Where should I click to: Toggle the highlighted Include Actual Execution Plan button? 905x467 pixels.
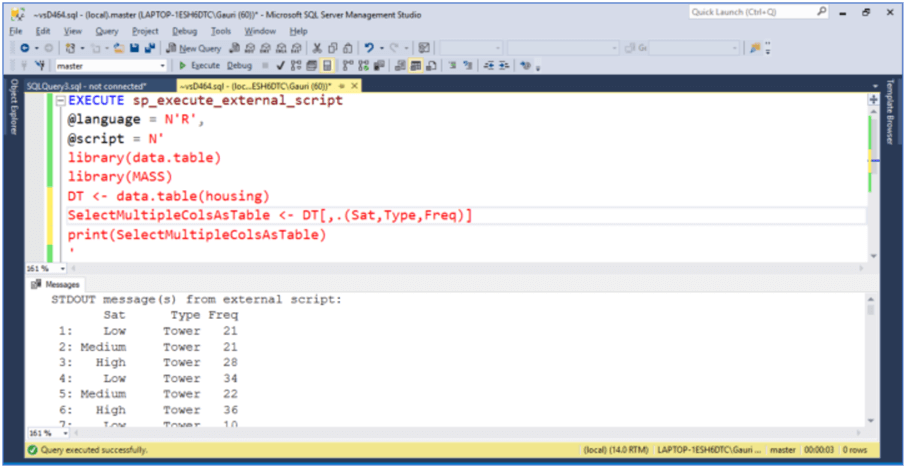(328, 66)
